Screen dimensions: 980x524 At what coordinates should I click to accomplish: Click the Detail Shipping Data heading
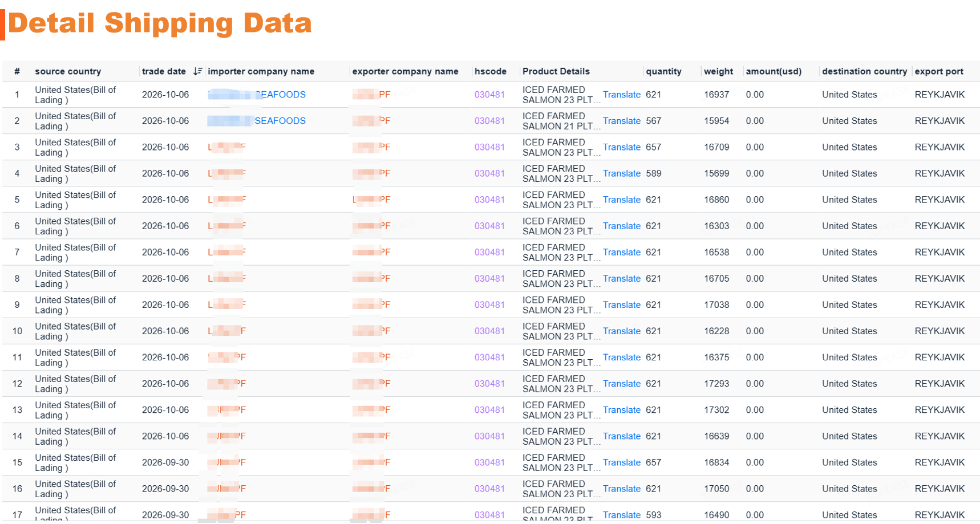(x=160, y=23)
